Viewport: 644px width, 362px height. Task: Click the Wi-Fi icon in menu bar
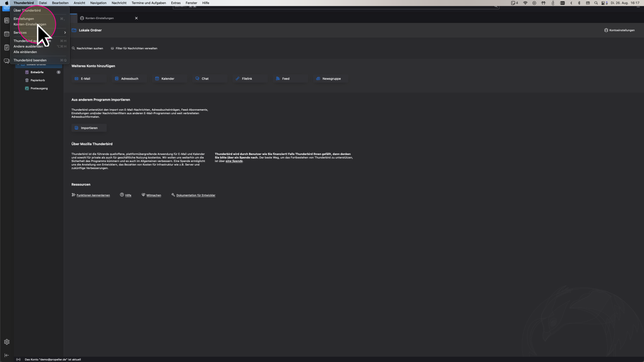525,3
